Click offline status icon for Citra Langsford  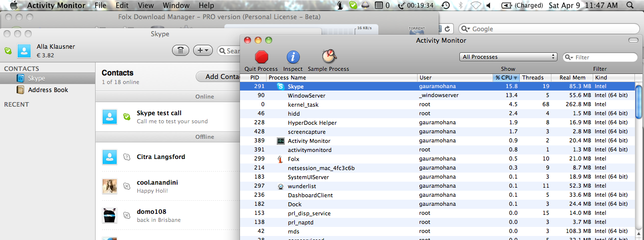(127, 157)
